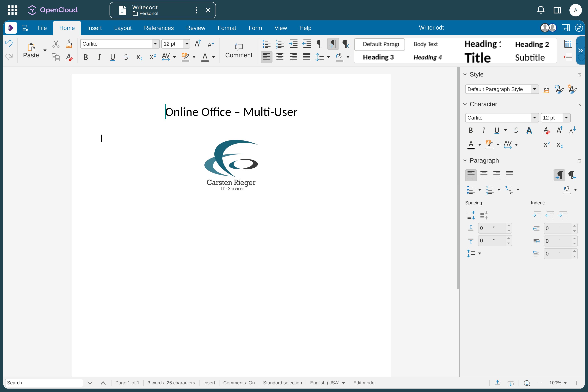Toggle center alignment in the ribbon
This screenshot has height=392, width=588.
coord(280,57)
